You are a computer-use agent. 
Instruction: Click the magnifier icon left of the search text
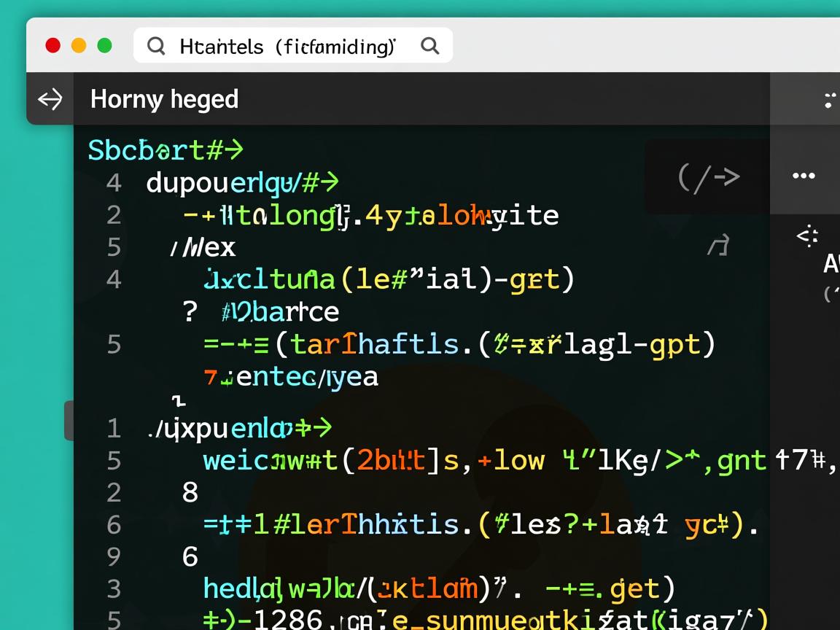coord(156,46)
